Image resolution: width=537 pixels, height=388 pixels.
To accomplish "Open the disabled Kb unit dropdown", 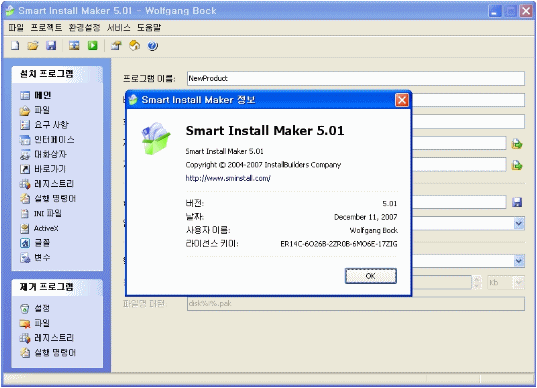I will point(506,283).
